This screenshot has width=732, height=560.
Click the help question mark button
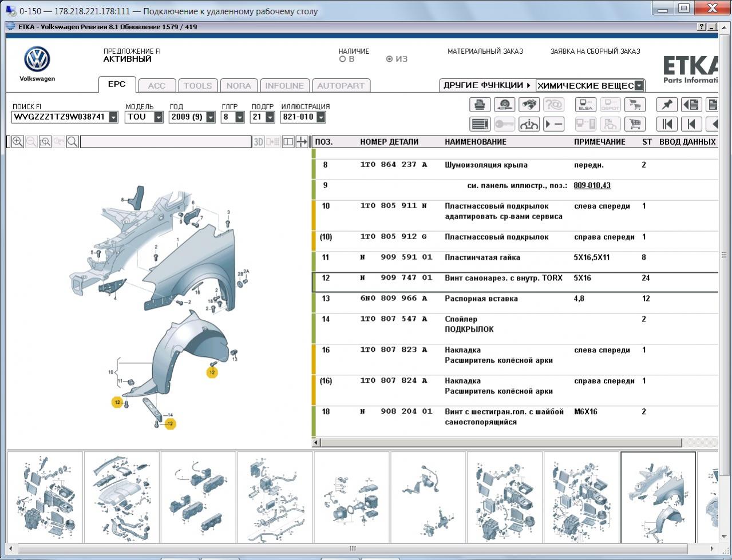pos(702,27)
